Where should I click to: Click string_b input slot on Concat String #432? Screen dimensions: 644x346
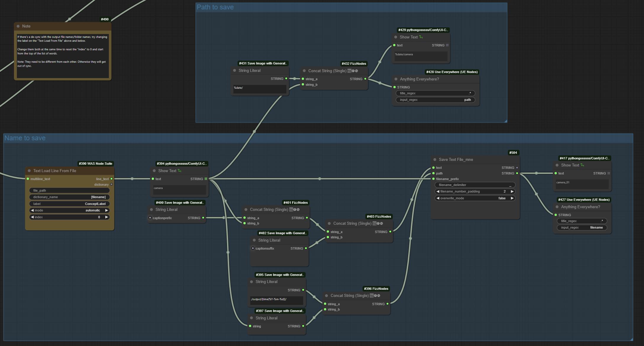click(303, 85)
